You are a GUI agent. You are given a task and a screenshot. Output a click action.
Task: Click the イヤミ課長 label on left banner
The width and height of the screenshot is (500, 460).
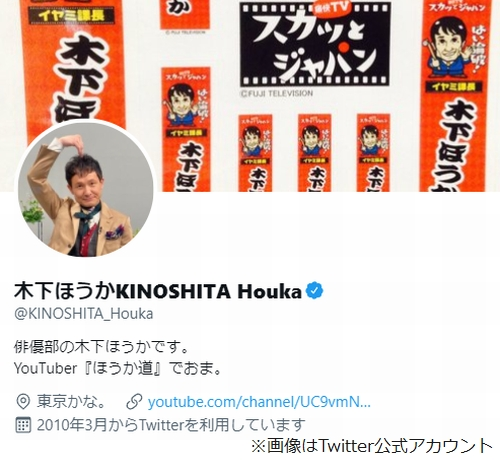[x=71, y=15]
